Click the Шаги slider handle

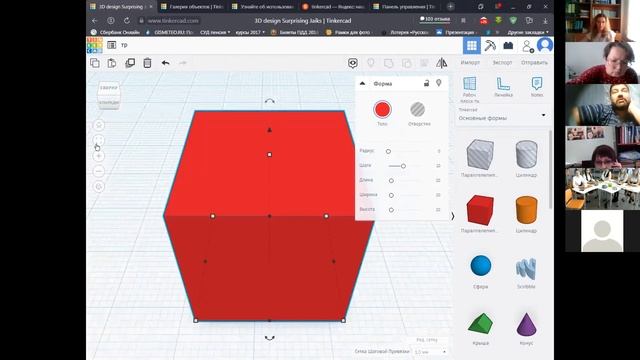[403, 166]
